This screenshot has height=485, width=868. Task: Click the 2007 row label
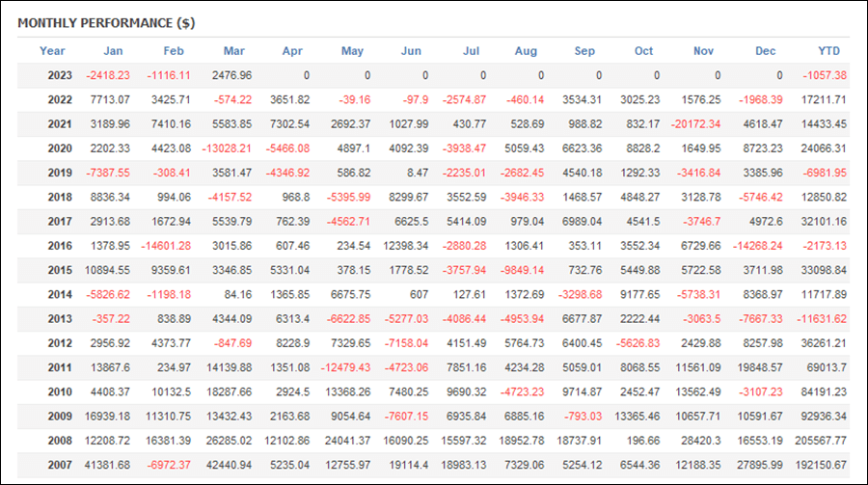(60, 465)
